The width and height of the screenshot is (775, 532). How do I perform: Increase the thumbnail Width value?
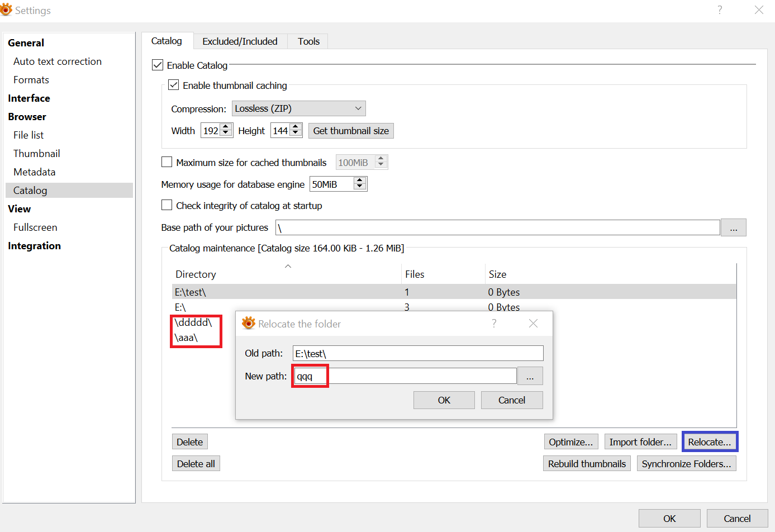[x=226, y=127]
